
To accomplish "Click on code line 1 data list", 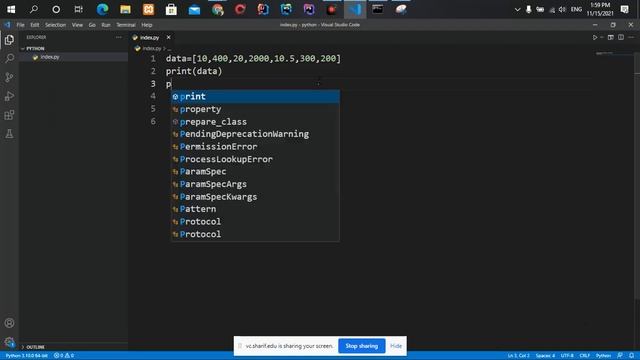I will tap(253, 59).
